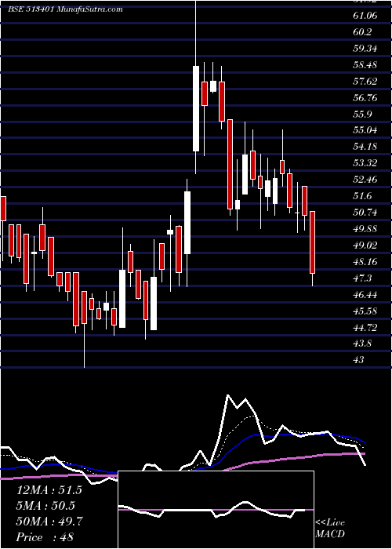The height and width of the screenshot is (549, 392).
Task: Click the last red candlestick ending near 47.3
Action: (313, 242)
